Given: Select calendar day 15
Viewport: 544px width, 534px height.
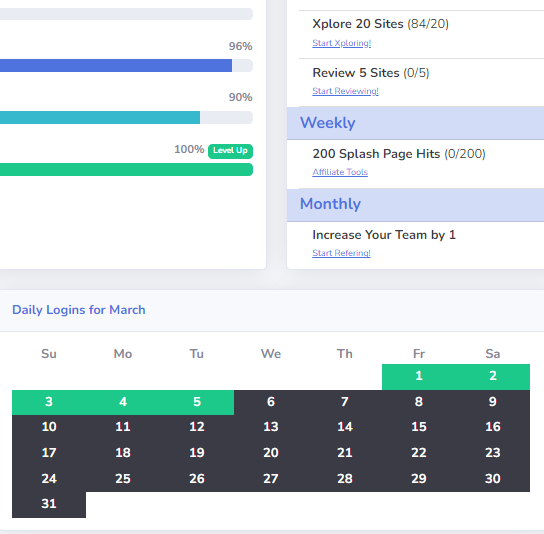Looking at the screenshot, I should (x=419, y=427).
